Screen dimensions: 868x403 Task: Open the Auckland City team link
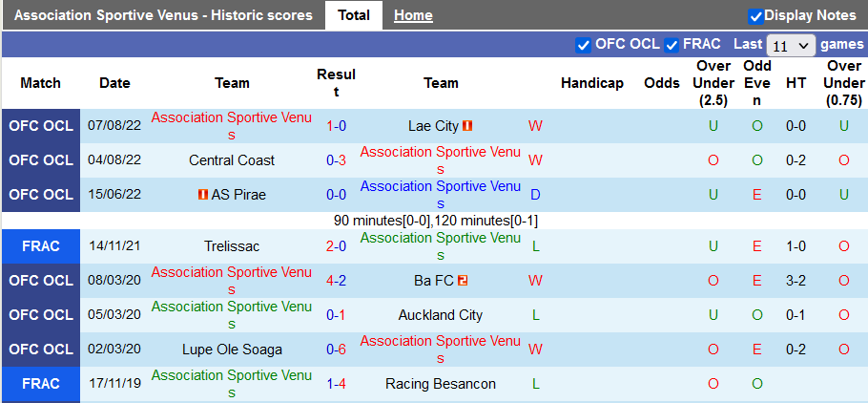[x=441, y=315]
